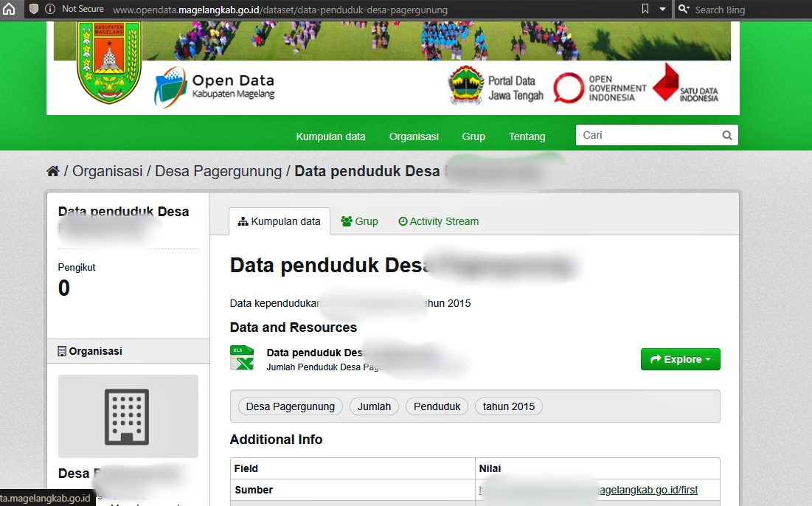812x506 pixels.
Task: Click the home icon in the breadcrumb
Action: tap(52, 170)
